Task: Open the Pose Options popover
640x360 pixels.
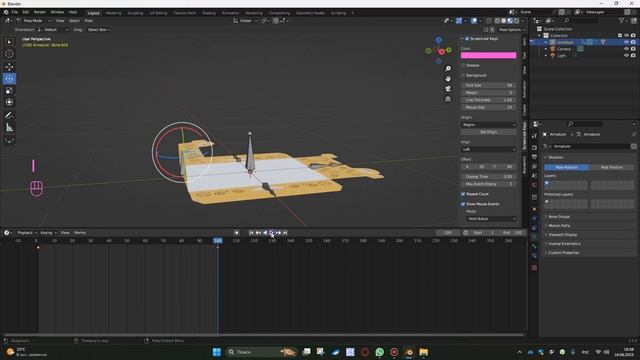Action: pyautogui.click(x=511, y=30)
